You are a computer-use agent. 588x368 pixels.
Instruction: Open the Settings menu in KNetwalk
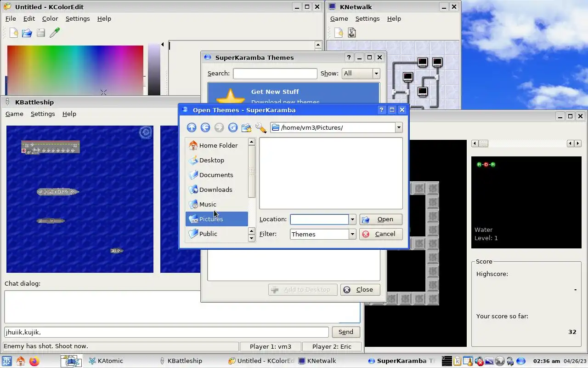[x=367, y=19]
